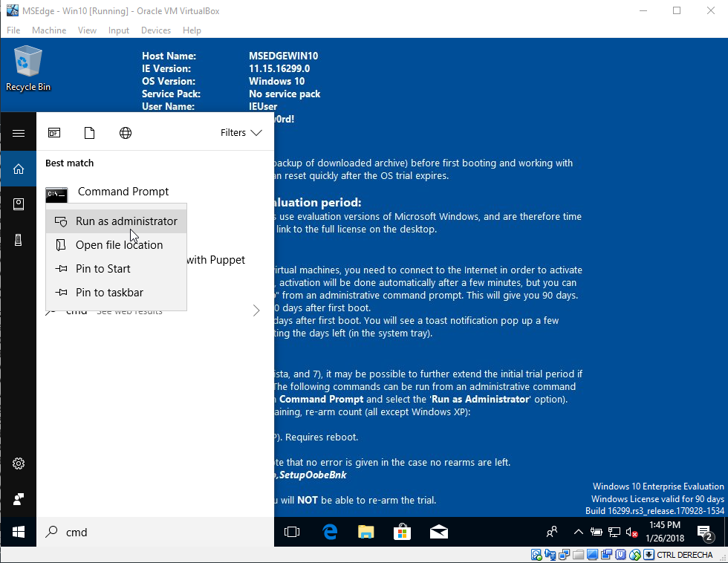Open Task View on the taskbar
The width and height of the screenshot is (728, 563).
[x=292, y=532]
